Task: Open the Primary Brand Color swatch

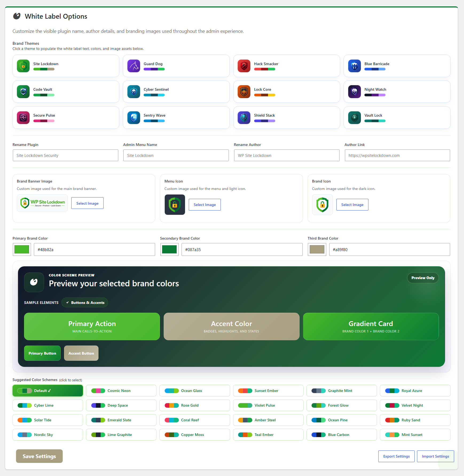Action: [x=22, y=249]
